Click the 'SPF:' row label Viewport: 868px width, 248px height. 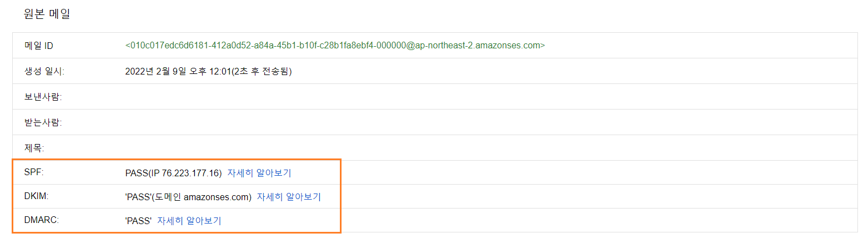tap(34, 172)
